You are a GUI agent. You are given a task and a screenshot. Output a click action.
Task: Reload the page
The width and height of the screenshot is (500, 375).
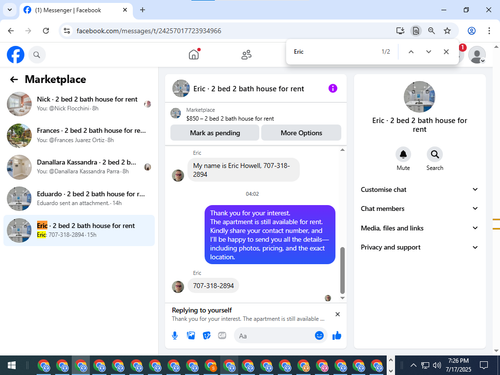click(x=46, y=31)
